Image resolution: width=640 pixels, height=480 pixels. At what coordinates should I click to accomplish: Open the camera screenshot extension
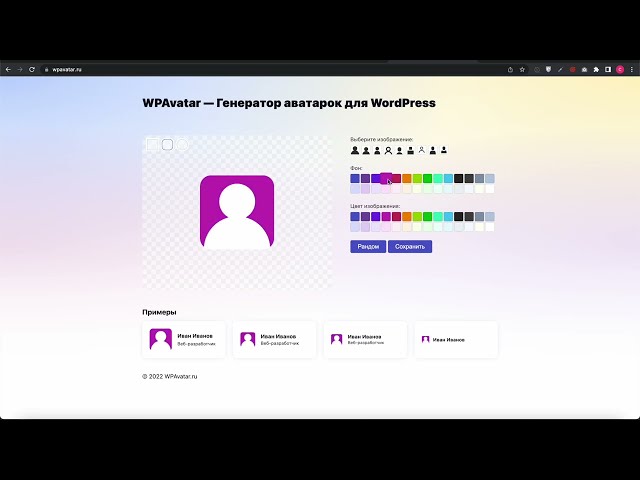click(x=584, y=70)
